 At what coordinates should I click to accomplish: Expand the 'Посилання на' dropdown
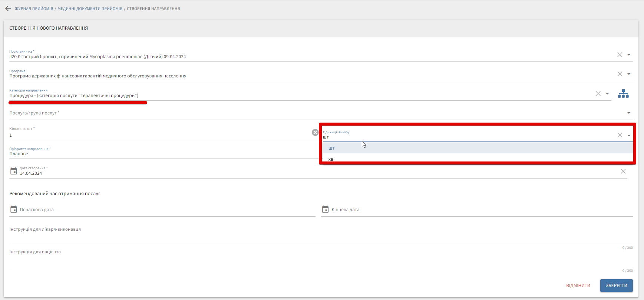[x=629, y=55]
